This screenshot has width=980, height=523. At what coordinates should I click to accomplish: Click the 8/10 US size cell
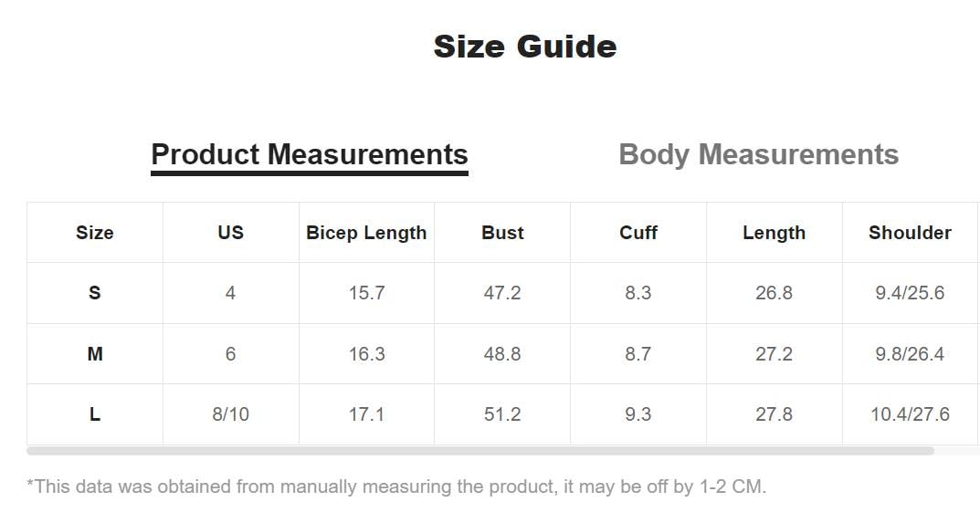[230, 414]
